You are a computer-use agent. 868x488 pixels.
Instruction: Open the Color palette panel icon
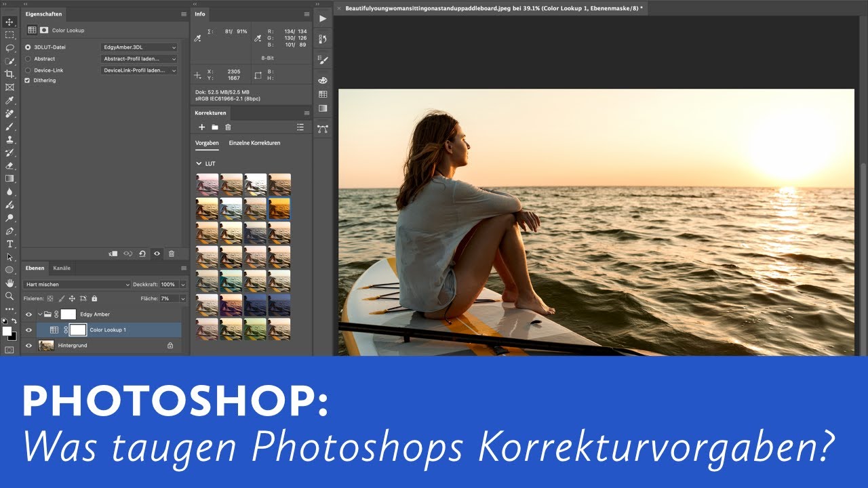(323, 80)
